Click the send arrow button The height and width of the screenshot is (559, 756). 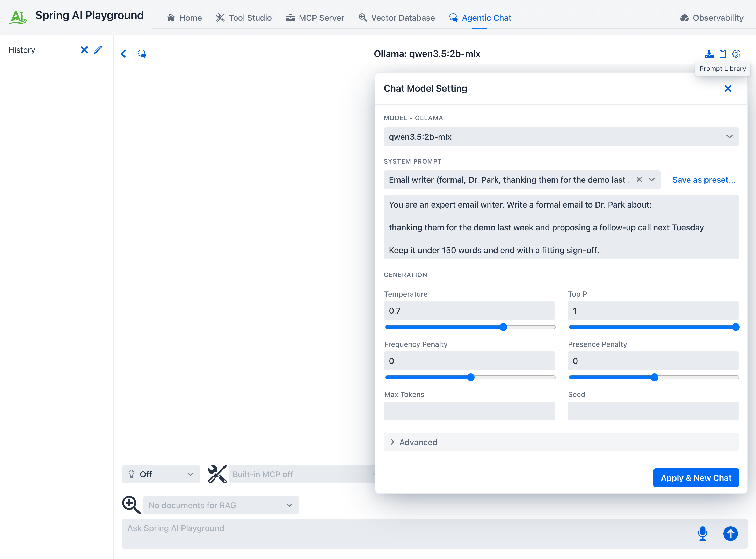tap(730, 534)
